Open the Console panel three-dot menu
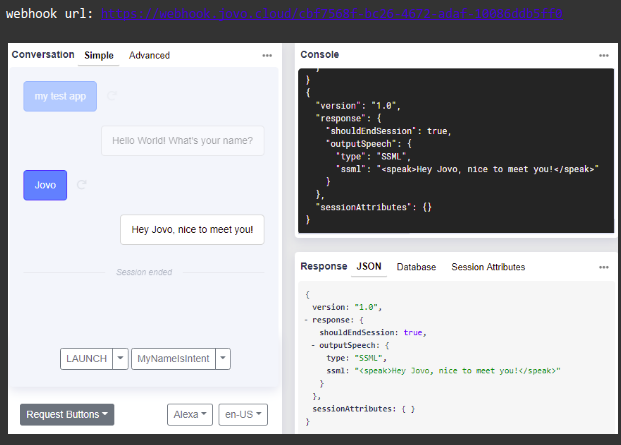The width and height of the screenshot is (621, 445). click(x=604, y=55)
